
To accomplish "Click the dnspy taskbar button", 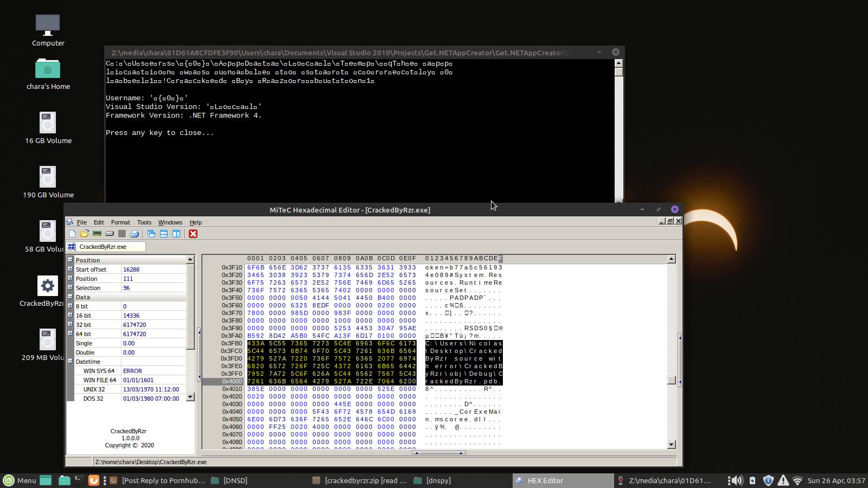I will (432, 480).
